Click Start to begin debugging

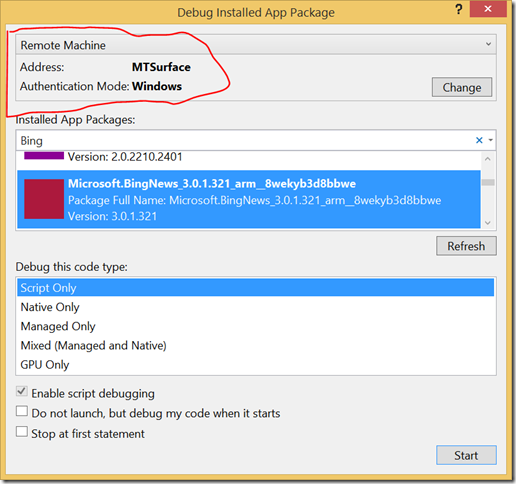coord(466,455)
